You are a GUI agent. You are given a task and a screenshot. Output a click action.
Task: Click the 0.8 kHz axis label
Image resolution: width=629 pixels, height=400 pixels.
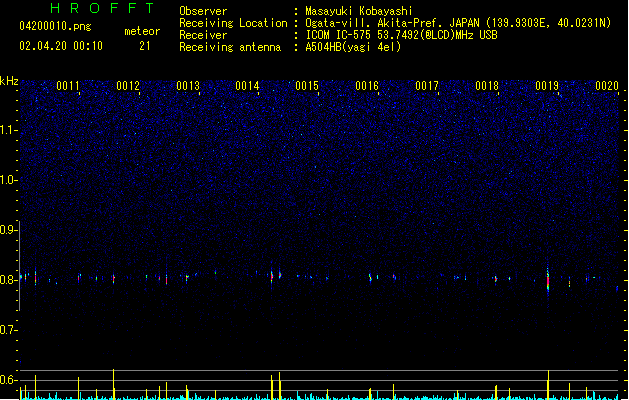click(8, 280)
